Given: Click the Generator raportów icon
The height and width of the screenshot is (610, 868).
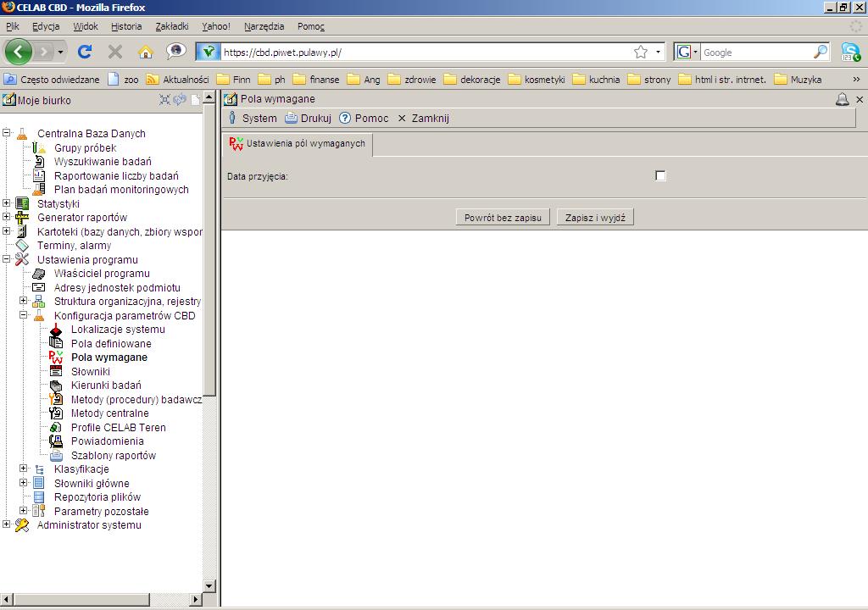Looking at the screenshot, I should pos(22,218).
